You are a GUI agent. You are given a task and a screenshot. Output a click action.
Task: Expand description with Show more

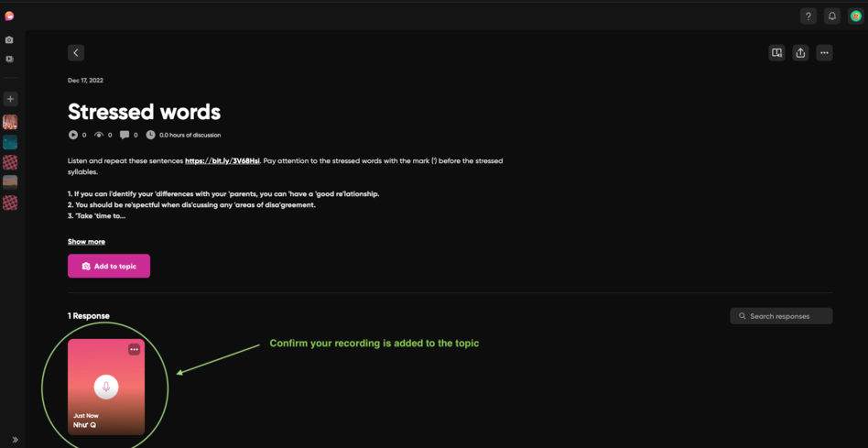click(x=86, y=242)
